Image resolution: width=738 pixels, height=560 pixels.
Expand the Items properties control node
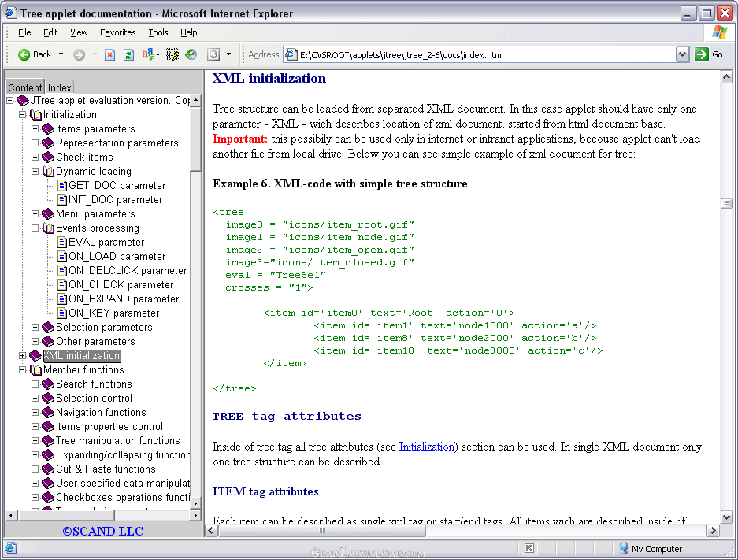click(x=35, y=426)
